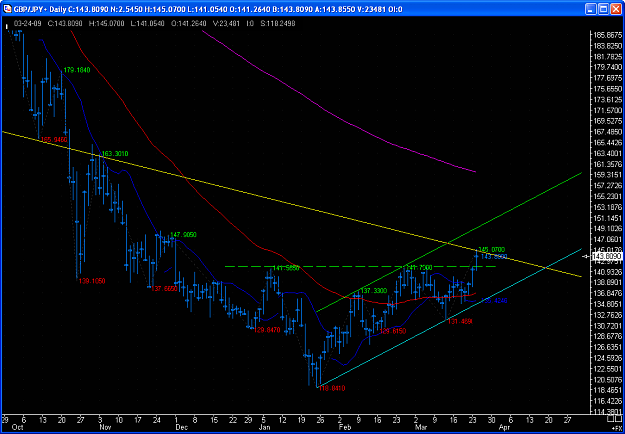Select the magenta long-term moving average line
The image size is (625, 434).
coord(339,119)
